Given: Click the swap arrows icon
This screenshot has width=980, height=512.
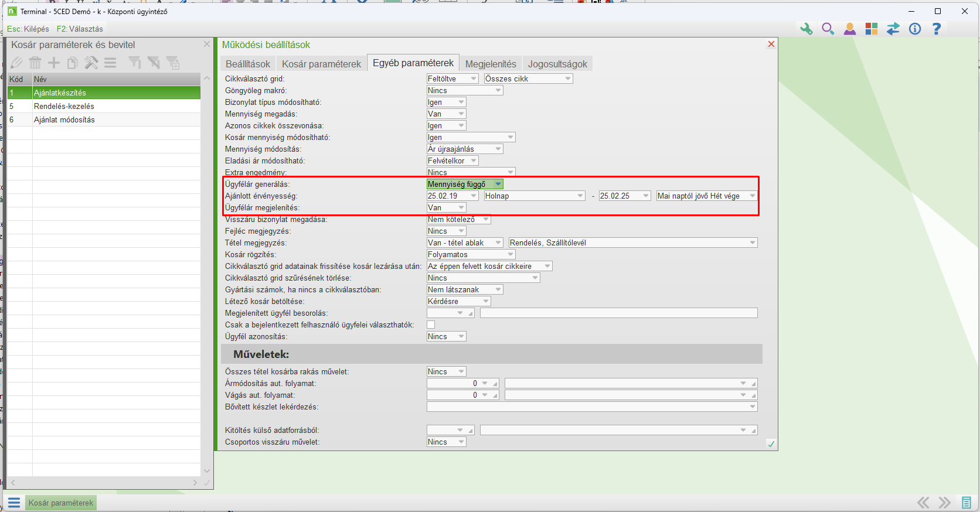Looking at the screenshot, I should point(893,29).
